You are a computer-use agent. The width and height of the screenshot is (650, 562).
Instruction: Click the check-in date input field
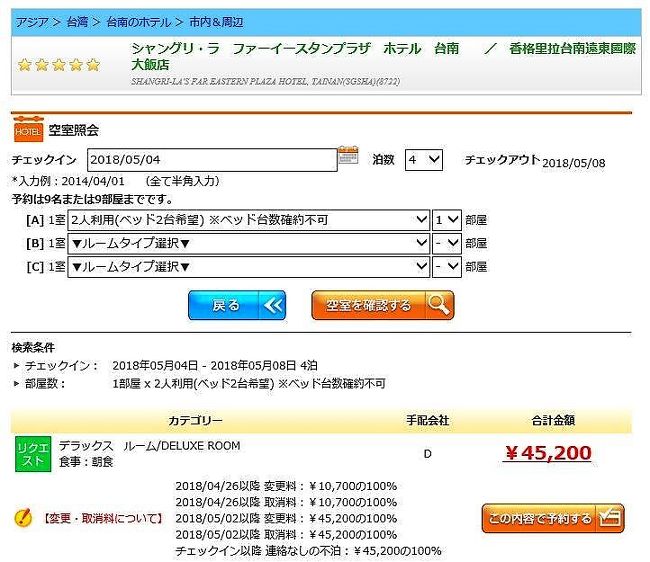point(212,160)
